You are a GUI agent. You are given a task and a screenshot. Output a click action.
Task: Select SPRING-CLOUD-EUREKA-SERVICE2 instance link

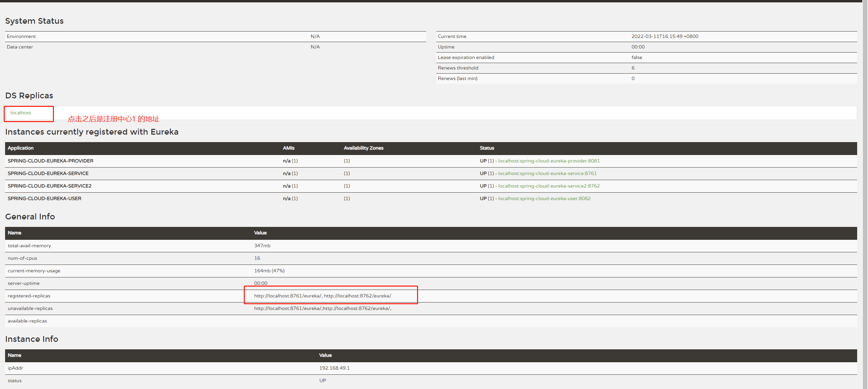(548, 186)
